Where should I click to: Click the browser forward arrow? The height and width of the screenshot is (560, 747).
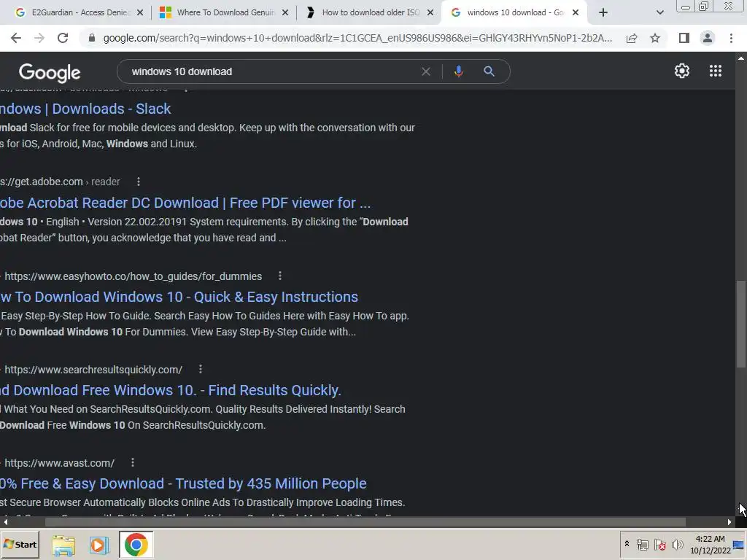(39, 38)
